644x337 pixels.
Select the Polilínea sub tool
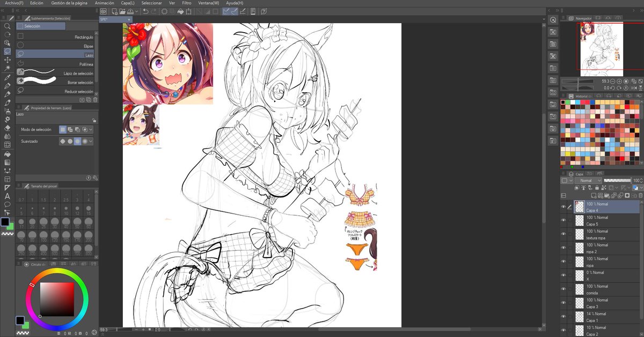(56, 63)
